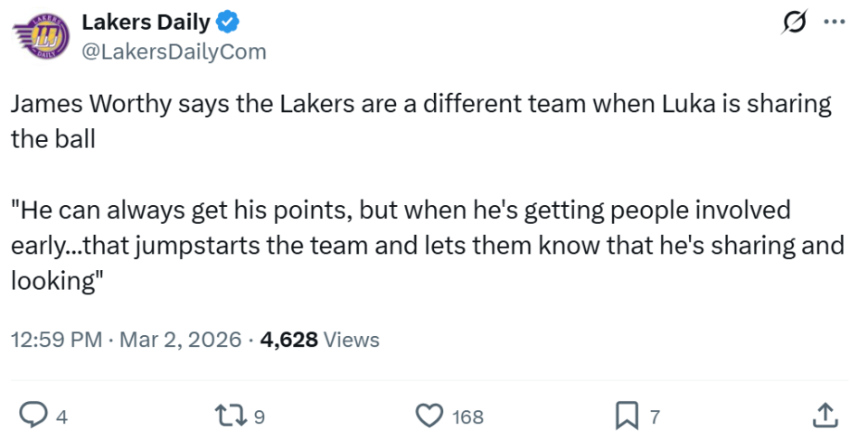Viewport: 868px width, 439px height.
Task: View the 4,628 Views analytics
Action: pos(319,340)
